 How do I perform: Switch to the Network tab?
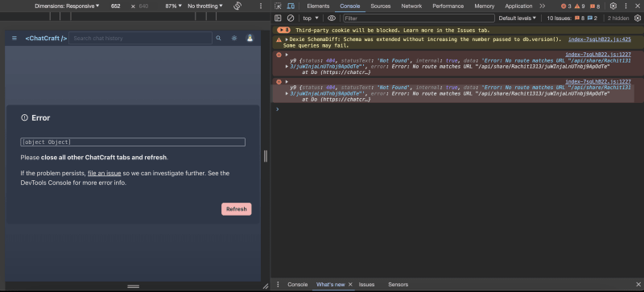click(x=411, y=6)
